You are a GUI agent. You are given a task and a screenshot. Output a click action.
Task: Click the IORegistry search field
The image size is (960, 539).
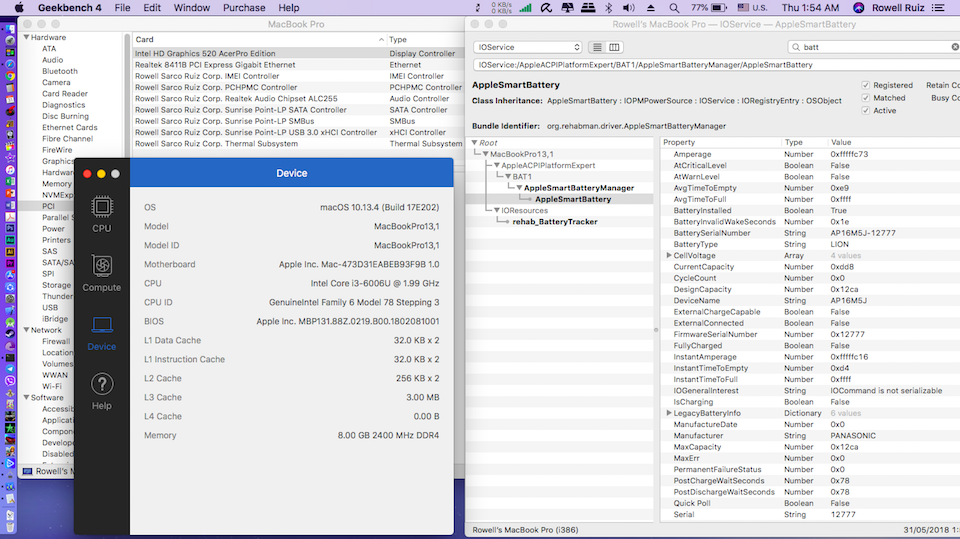tap(873, 47)
